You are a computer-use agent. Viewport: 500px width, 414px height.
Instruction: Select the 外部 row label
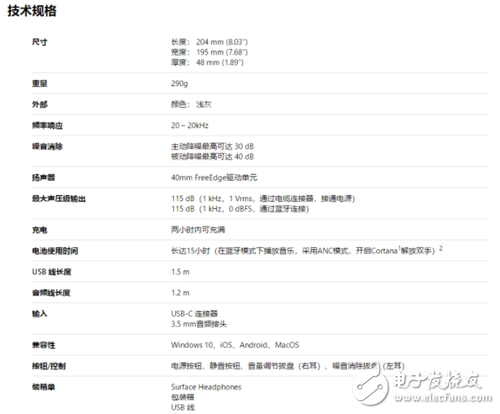pos(40,104)
